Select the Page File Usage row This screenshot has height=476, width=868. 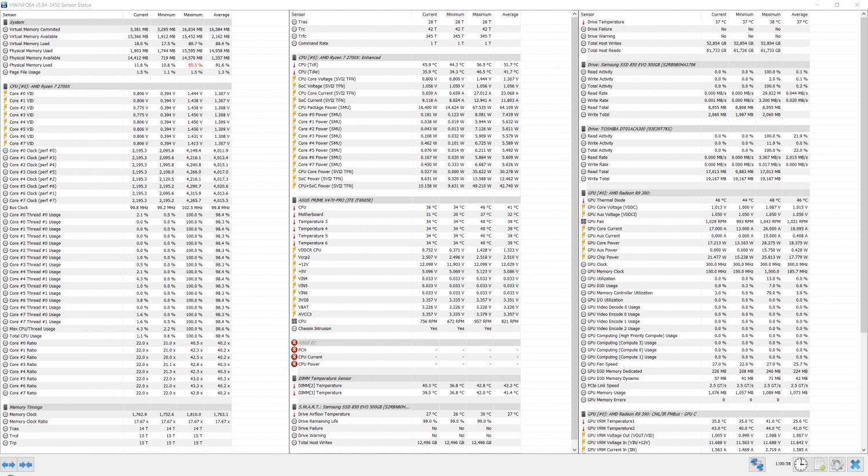pos(116,72)
